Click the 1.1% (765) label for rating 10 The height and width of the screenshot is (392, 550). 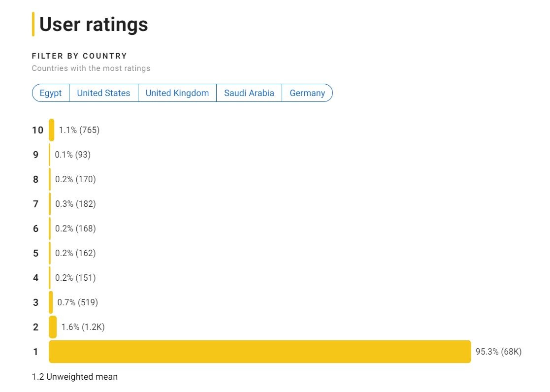point(79,130)
